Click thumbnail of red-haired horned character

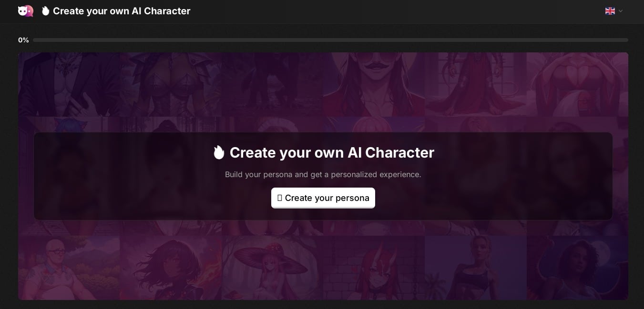(374, 268)
